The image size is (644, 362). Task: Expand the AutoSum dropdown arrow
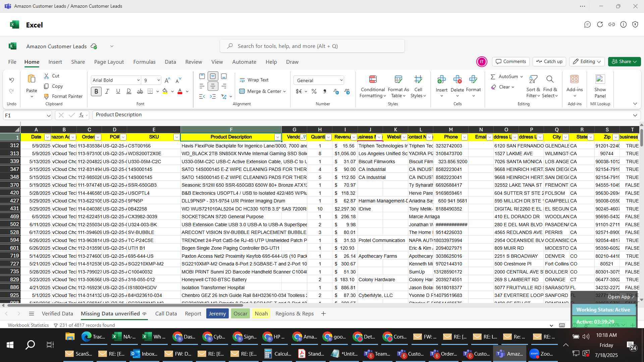(522, 77)
